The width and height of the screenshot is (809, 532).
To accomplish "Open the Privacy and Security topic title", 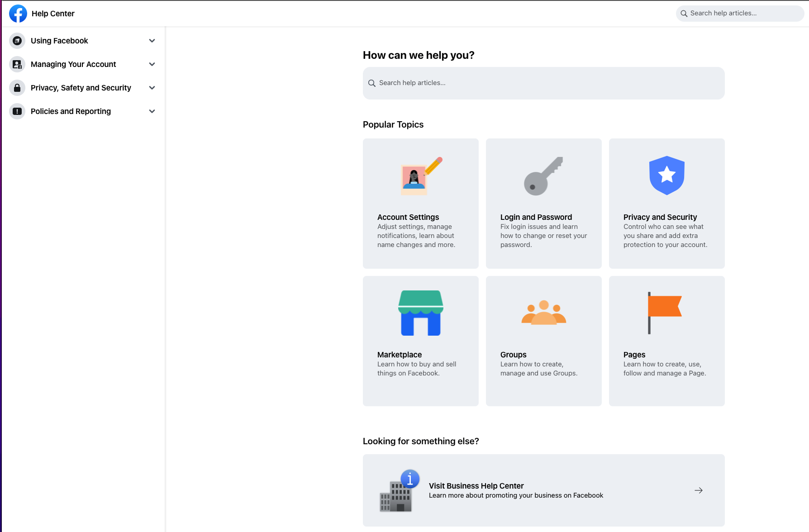I will (660, 217).
